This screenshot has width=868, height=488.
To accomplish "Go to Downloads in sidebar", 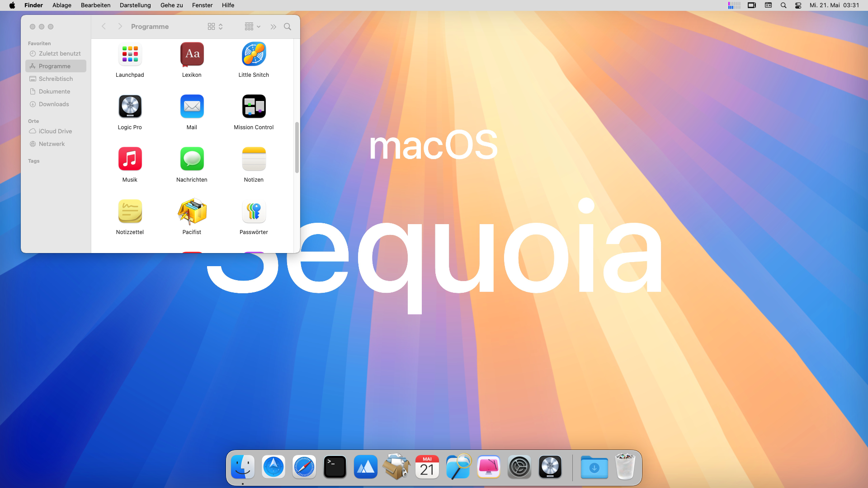I will pyautogui.click(x=54, y=104).
